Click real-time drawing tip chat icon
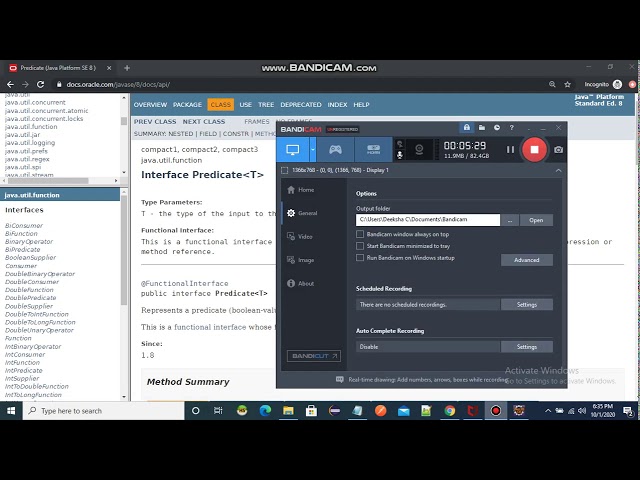 (339, 380)
